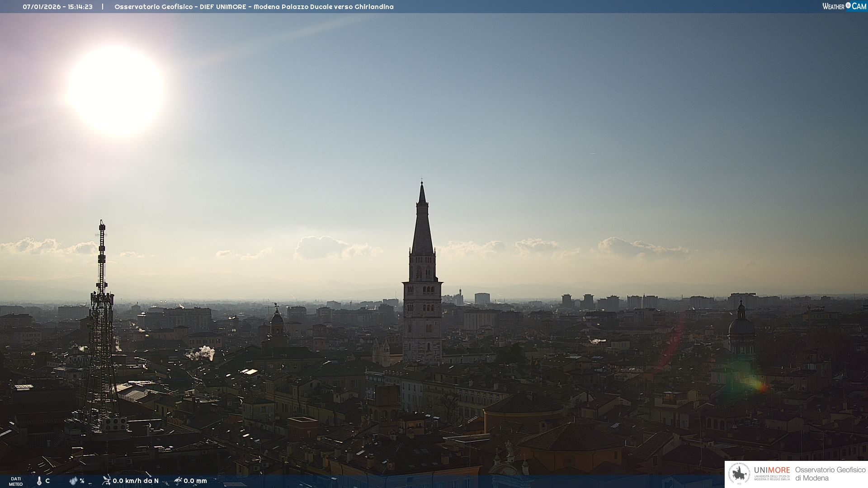Viewport: 868px width, 488px height.
Task: Click the thermometer temperature icon
Action: click(39, 481)
